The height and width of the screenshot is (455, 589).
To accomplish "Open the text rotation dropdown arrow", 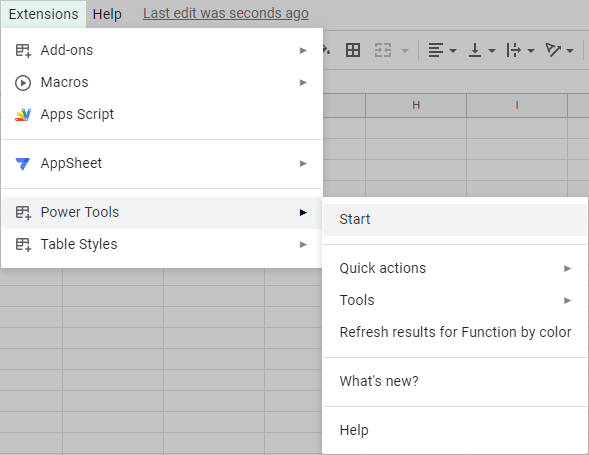I will (x=570, y=50).
